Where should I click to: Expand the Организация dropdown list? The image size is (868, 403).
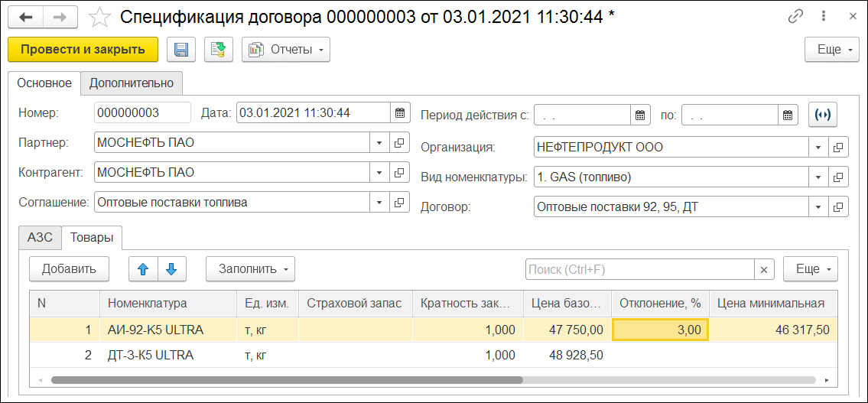point(818,148)
